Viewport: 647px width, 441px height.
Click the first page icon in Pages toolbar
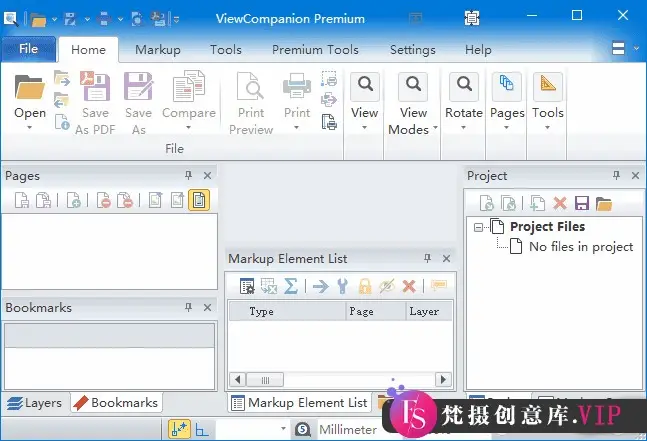tap(21, 200)
